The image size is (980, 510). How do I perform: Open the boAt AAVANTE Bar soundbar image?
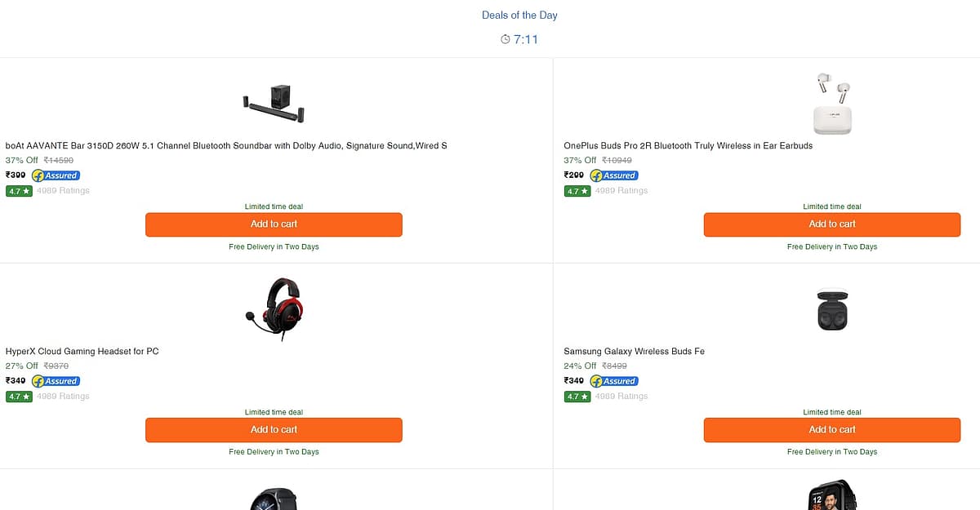point(274,104)
